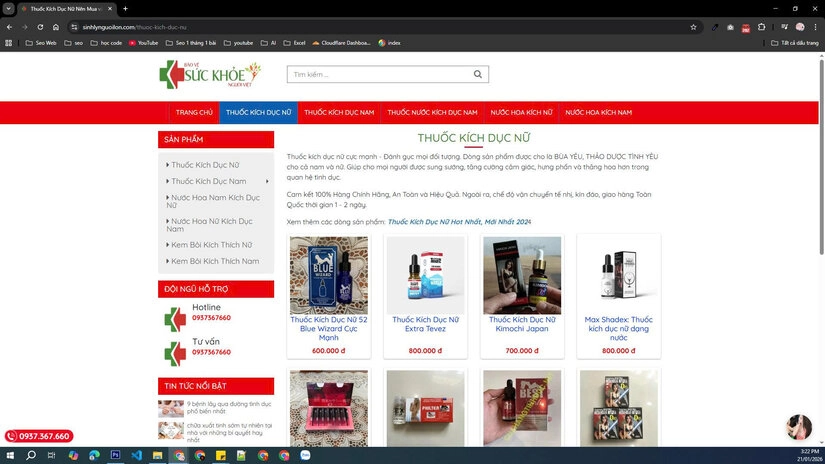Viewport: 825px width, 464px height.
Task: Open the 'youtube' bookmark folder
Action: coord(238,43)
